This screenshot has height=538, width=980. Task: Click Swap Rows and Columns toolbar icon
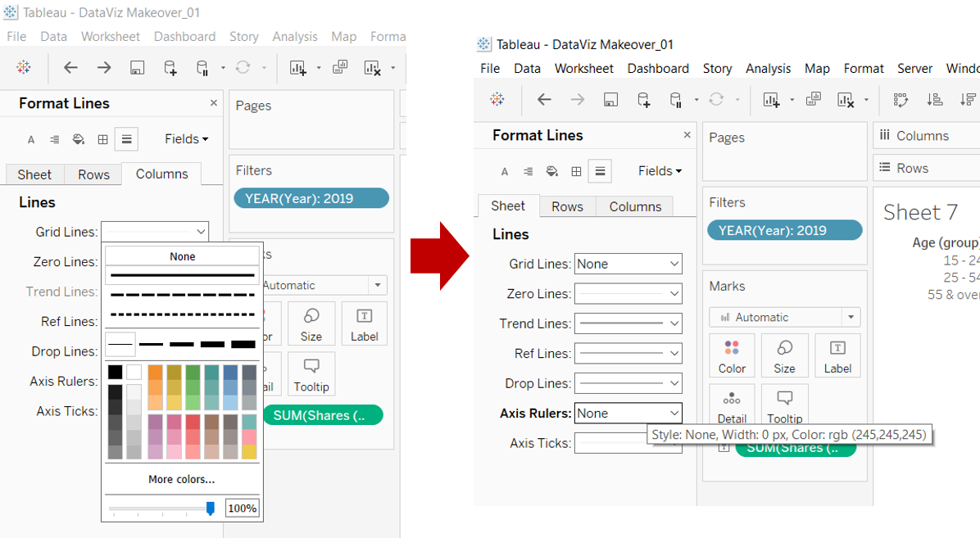(901, 100)
